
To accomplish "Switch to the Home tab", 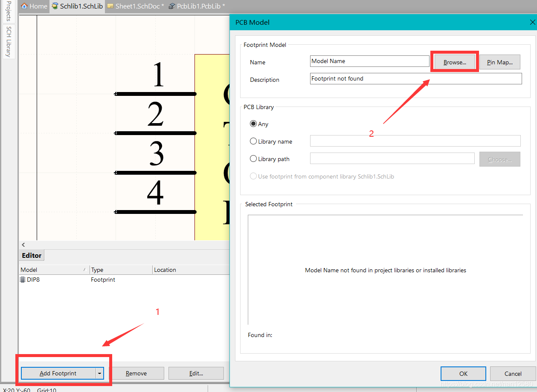I will (34, 6).
